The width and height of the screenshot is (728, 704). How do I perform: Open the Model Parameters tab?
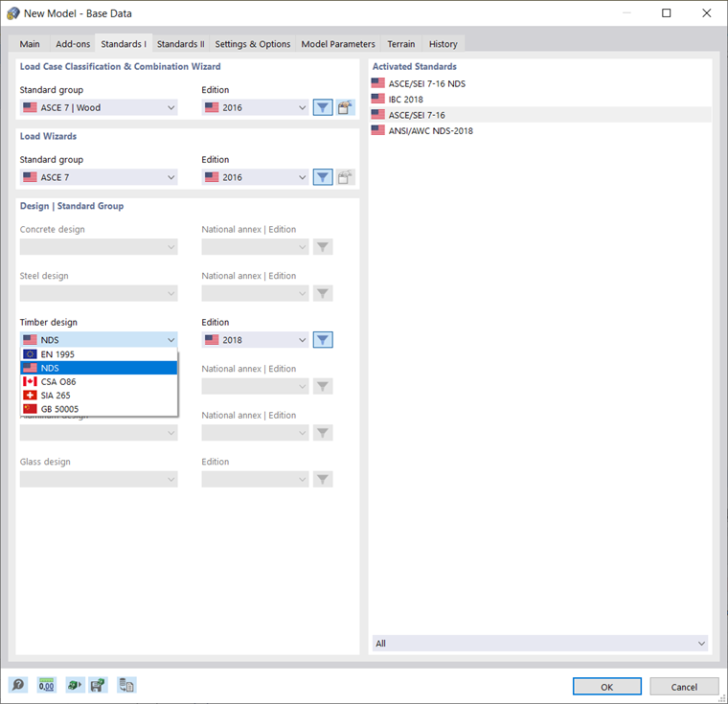338,44
